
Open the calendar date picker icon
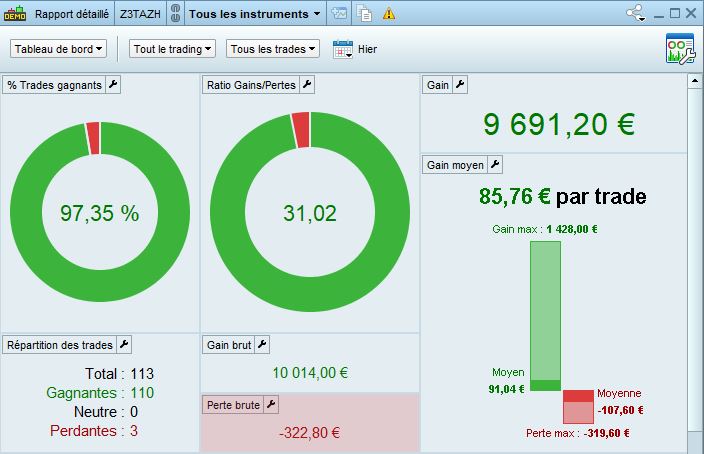(343, 49)
